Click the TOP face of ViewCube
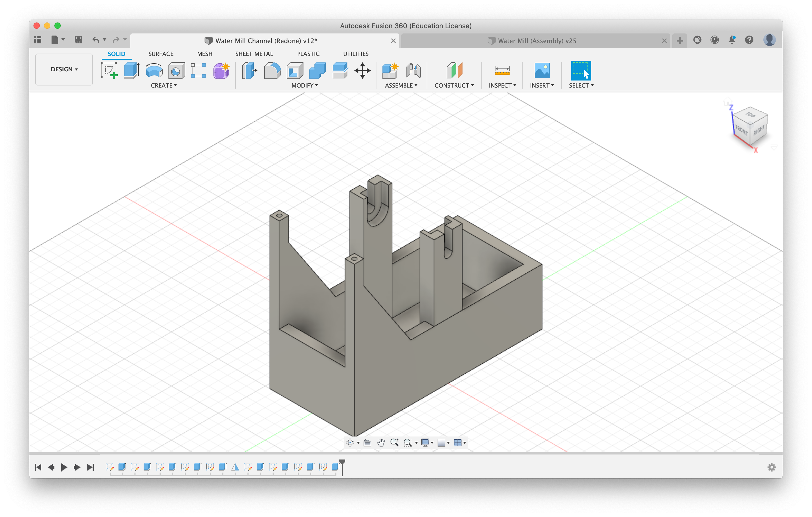812x517 pixels. click(x=750, y=115)
